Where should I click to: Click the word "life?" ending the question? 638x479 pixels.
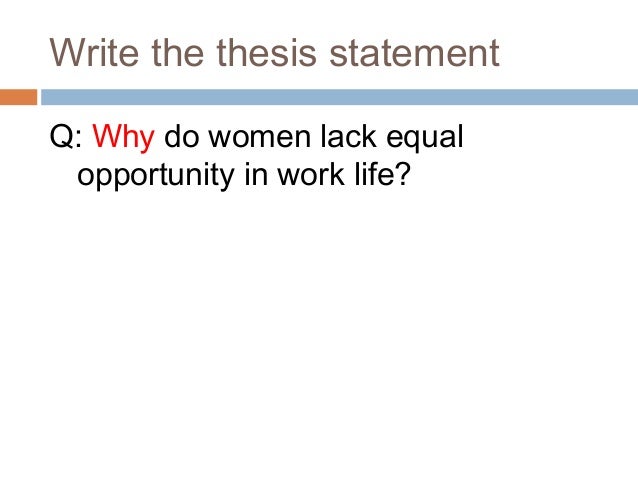(382, 173)
